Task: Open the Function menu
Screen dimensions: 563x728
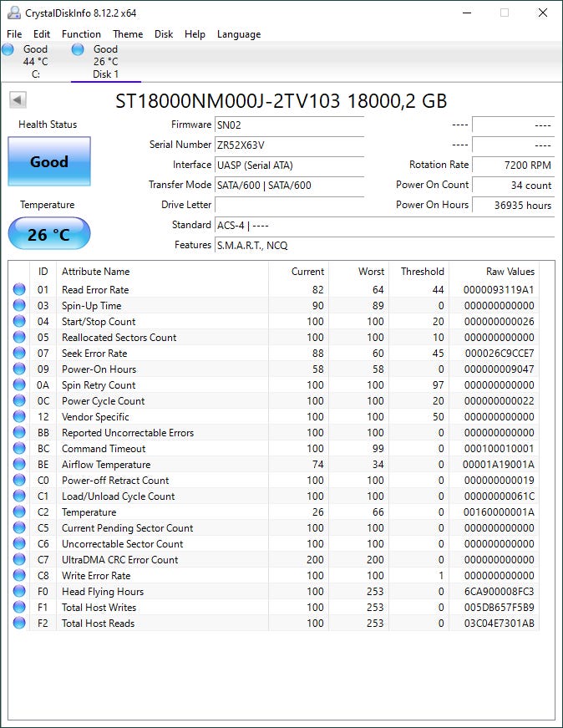Action: pyautogui.click(x=81, y=34)
